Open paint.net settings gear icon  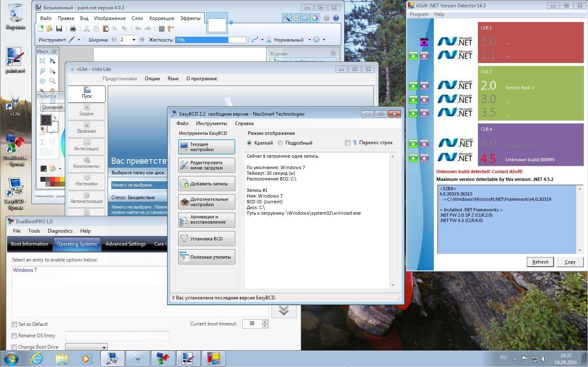point(327,18)
